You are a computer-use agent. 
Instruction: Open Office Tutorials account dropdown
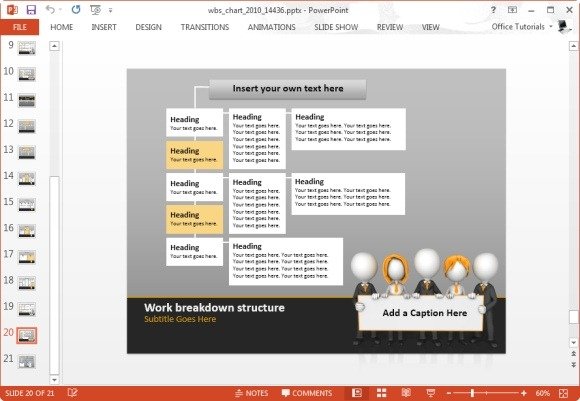(x=522, y=27)
